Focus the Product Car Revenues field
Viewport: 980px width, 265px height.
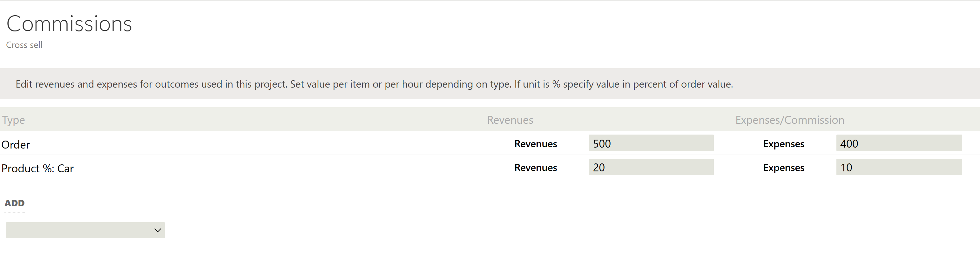tap(651, 167)
